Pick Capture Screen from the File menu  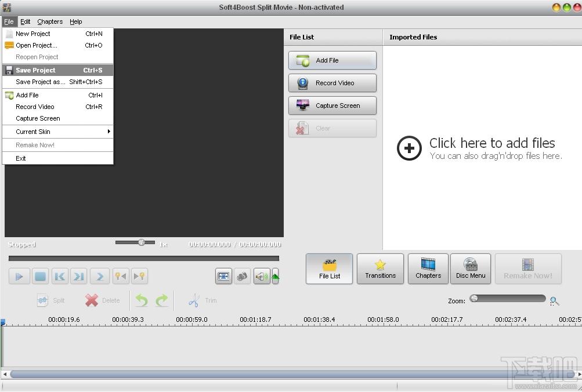(x=58, y=118)
